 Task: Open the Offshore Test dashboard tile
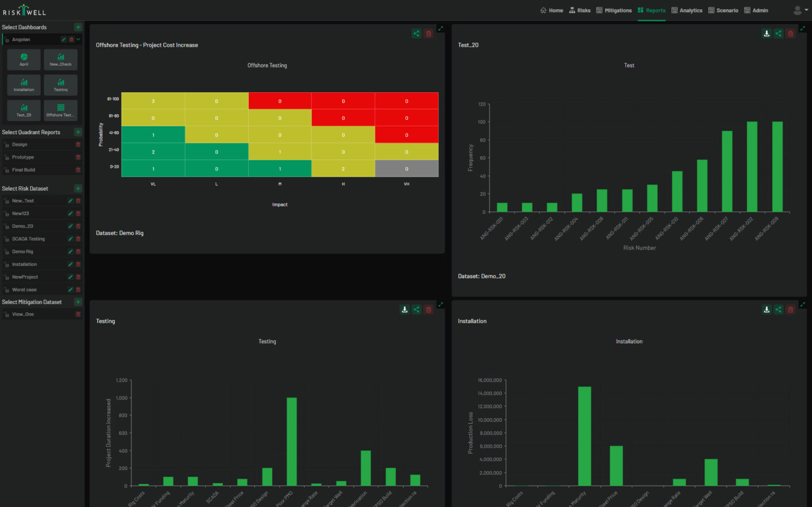coord(60,111)
